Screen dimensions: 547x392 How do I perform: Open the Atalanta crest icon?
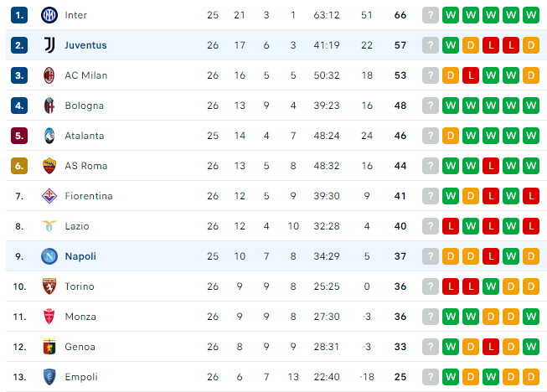coord(49,136)
